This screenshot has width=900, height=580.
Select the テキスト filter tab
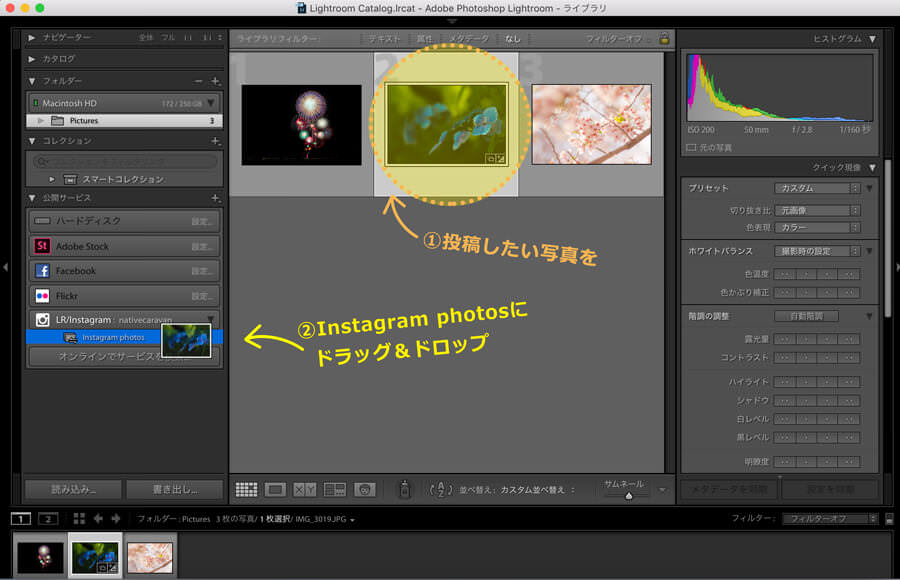383,39
